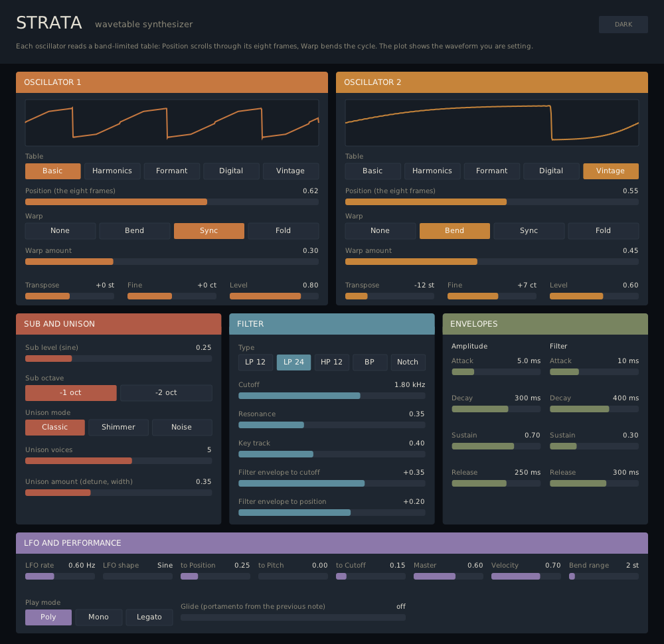This screenshot has width=664, height=644.
Task: Choose the -1 oct sub octave
Action: (71, 393)
